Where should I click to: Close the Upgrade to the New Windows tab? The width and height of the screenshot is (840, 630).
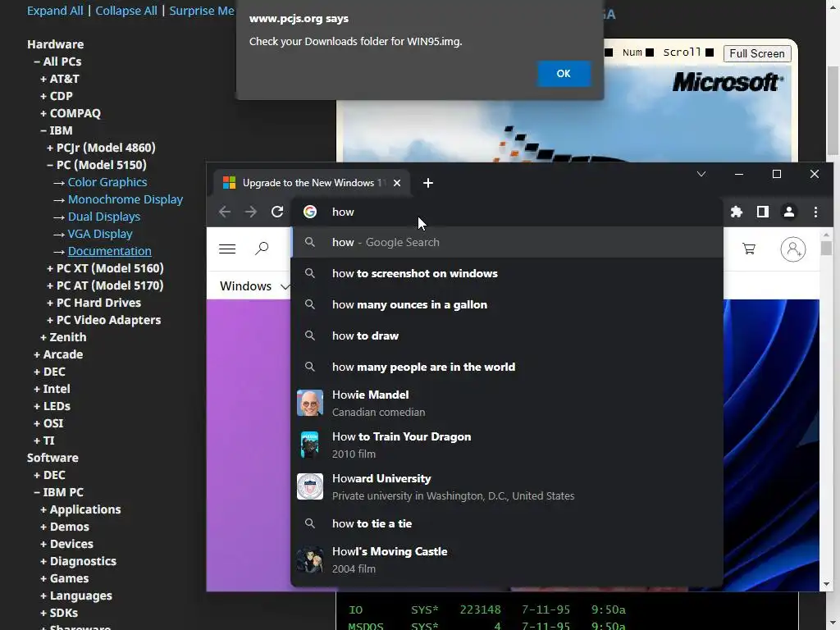click(397, 183)
